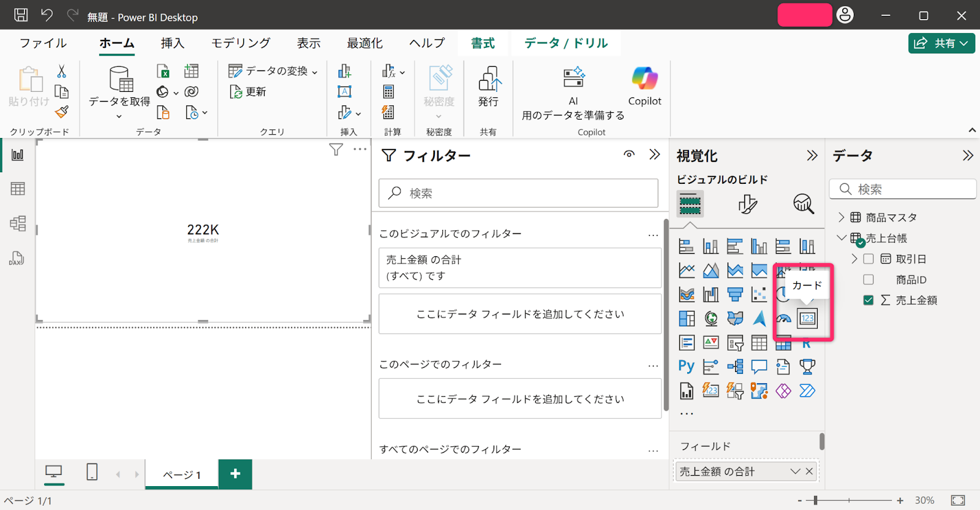The image size is (980, 510).
Task: Choose the globe map visual
Action: coord(710,318)
